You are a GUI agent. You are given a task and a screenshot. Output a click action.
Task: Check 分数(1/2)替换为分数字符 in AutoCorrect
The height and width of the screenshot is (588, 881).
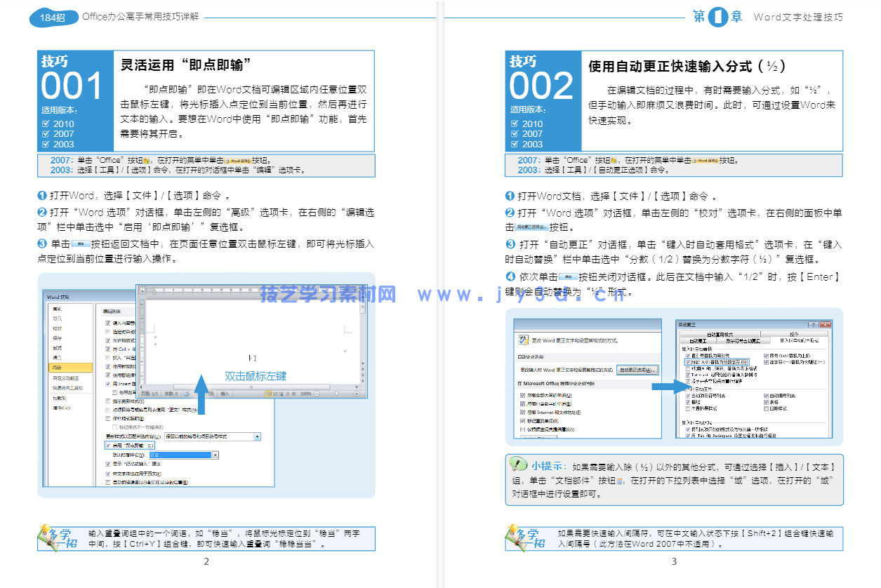[x=687, y=361]
